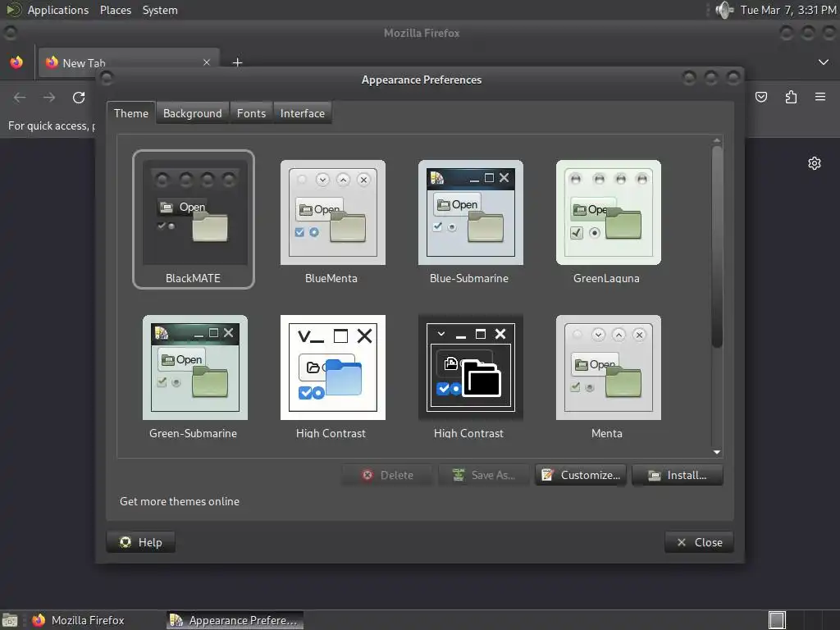Click the date and time clock

[x=788, y=10]
